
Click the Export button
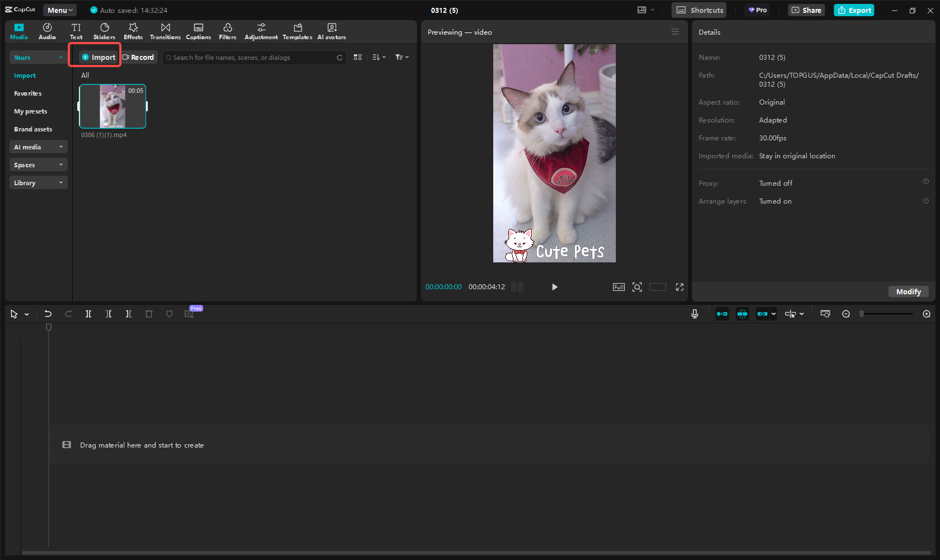[x=854, y=10]
